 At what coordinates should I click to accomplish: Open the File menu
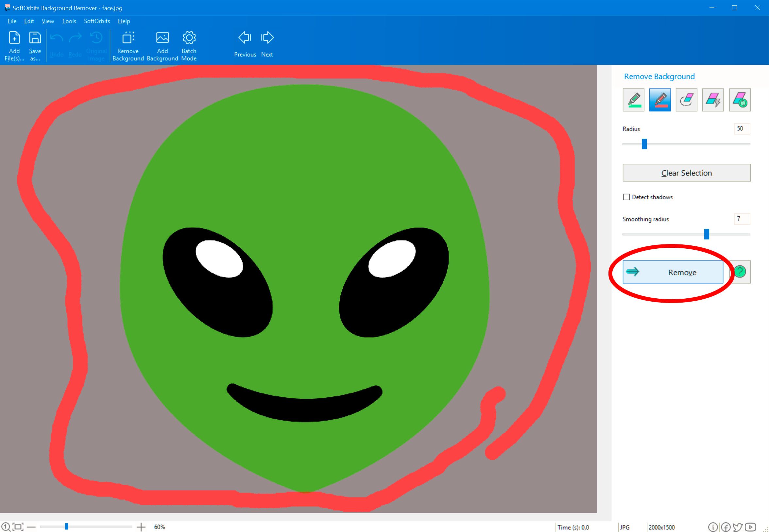tap(12, 21)
